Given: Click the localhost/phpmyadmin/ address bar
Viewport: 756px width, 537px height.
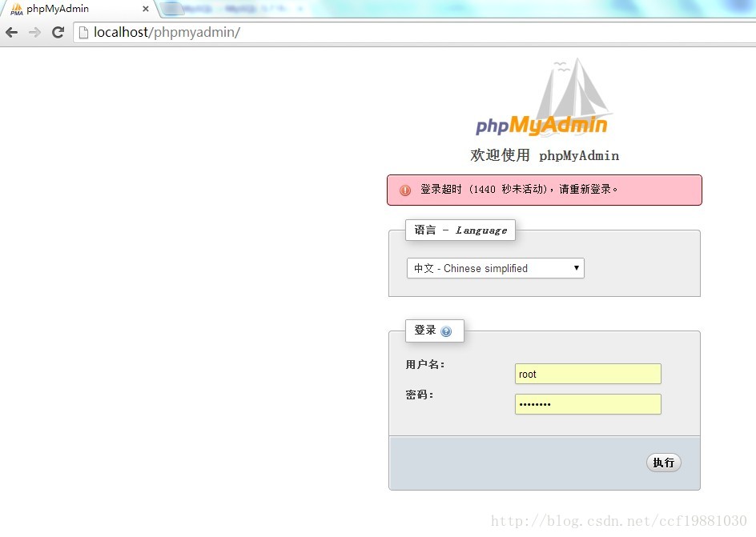Looking at the screenshot, I should coord(415,32).
